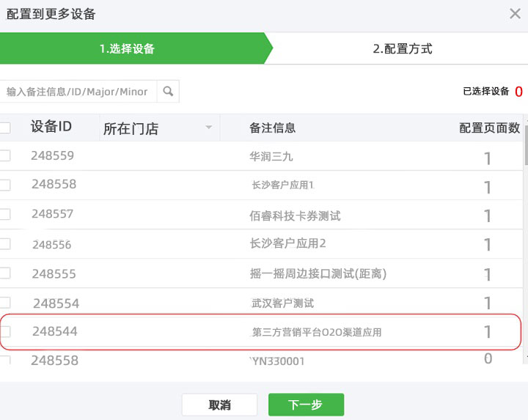Click the 第三方营销平台O2O渠道应用 row
Viewport: 528px width, 420px height.
[x=317, y=332]
